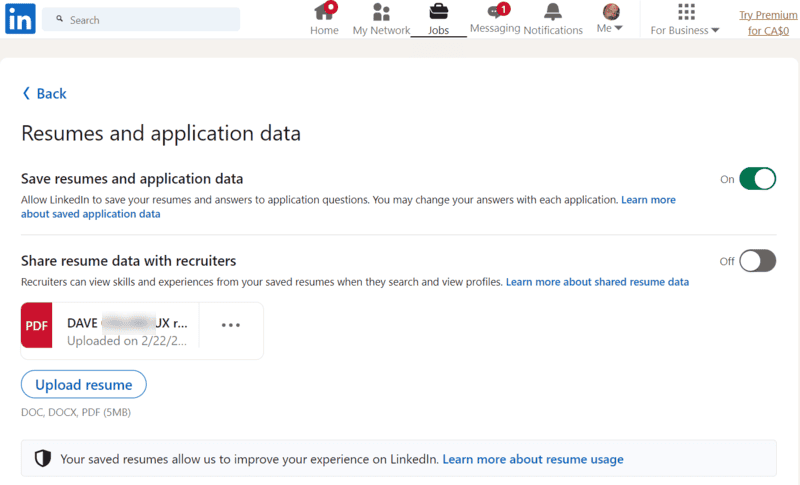The image size is (800, 485).
Task: Expand the Me dropdown menu
Action: coord(610,28)
